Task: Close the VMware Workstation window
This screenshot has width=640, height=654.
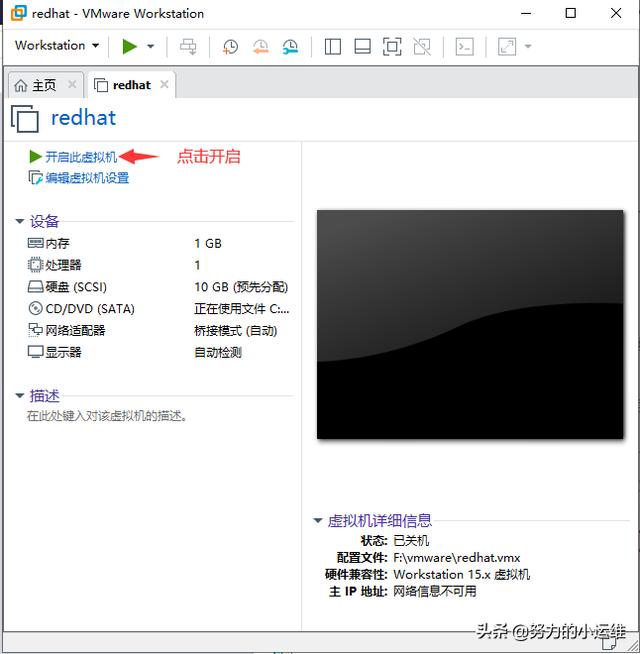Action: click(x=616, y=13)
